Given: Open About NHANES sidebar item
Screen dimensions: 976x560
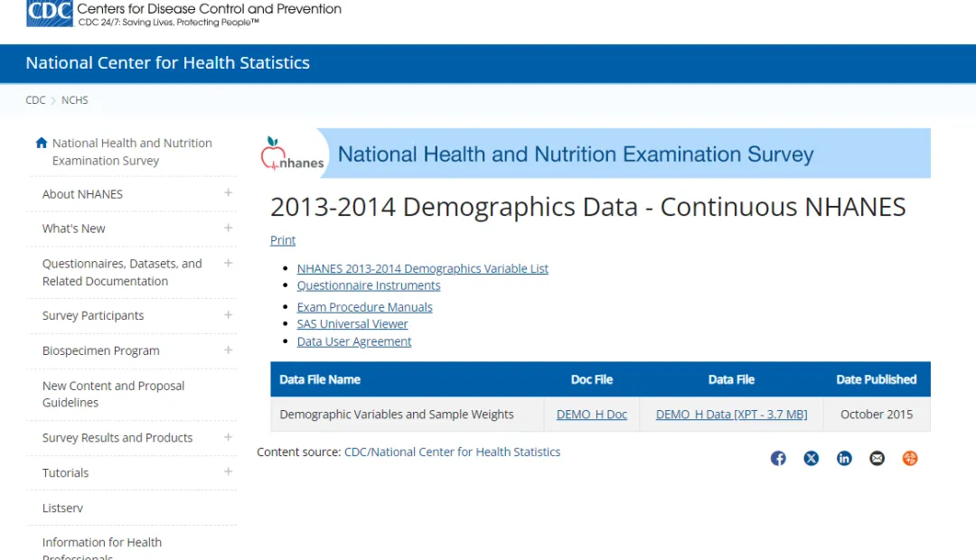Looking at the screenshot, I should [x=82, y=194].
